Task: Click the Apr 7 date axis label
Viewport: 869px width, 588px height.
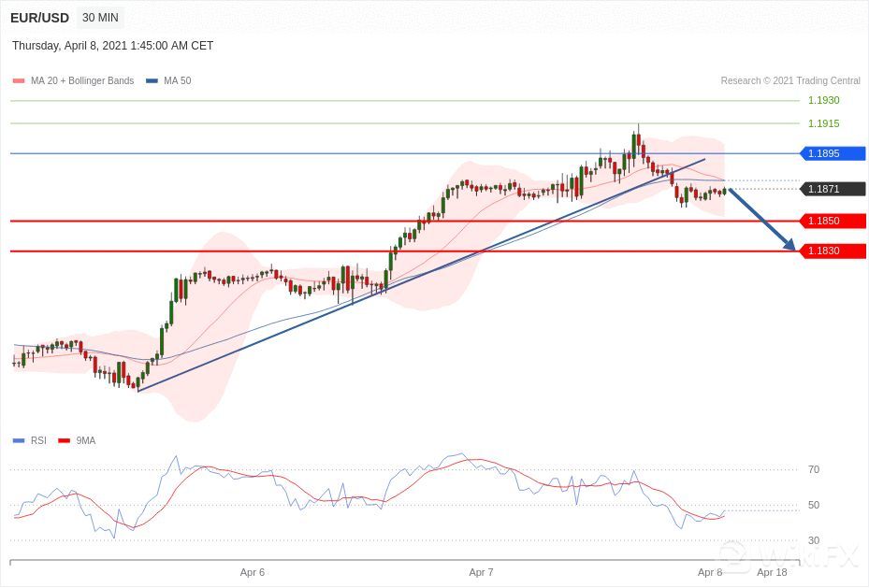Action: (x=481, y=572)
